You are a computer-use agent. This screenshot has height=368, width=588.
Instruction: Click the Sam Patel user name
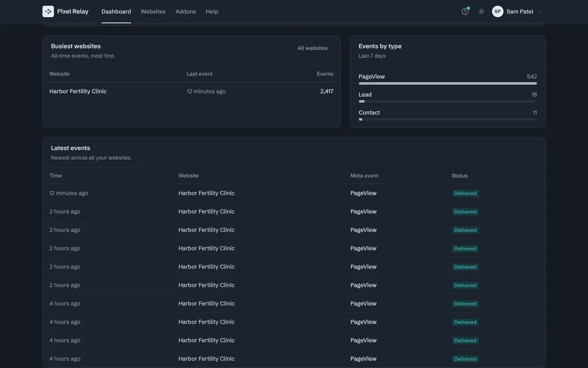click(520, 11)
